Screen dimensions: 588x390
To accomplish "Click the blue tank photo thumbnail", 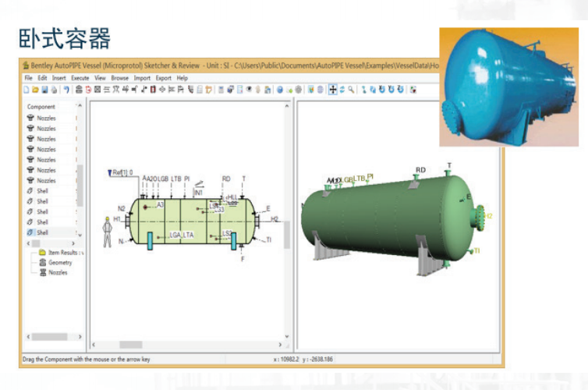I will [x=509, y=87].
